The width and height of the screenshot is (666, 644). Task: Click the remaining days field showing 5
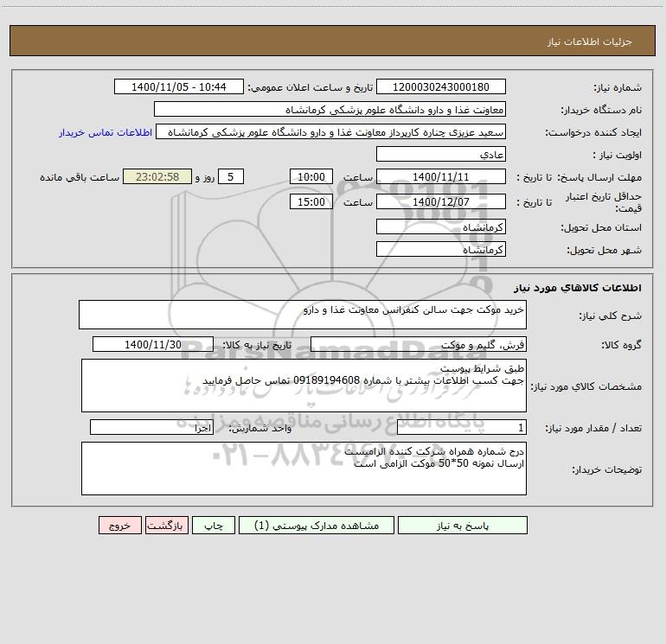coord(231,176)
